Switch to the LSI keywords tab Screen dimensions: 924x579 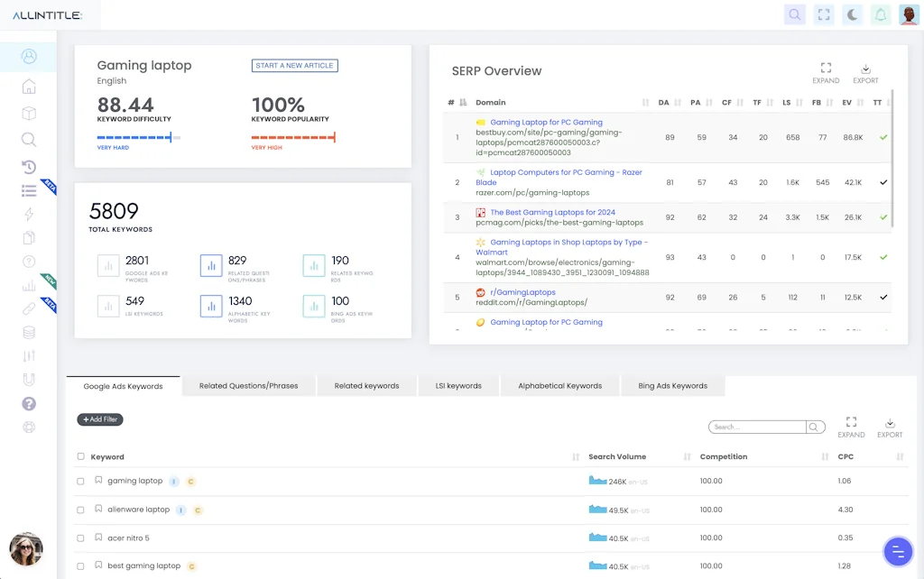click(458, 386)
